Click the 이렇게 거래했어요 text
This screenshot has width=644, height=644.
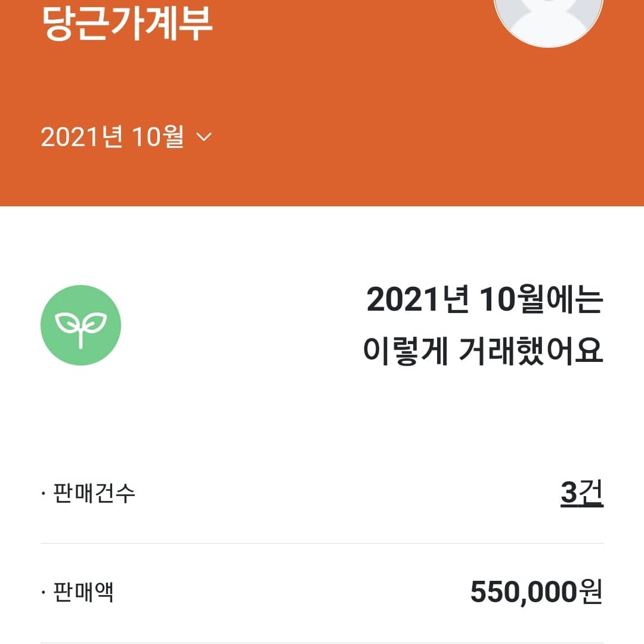tap(483, 352)
